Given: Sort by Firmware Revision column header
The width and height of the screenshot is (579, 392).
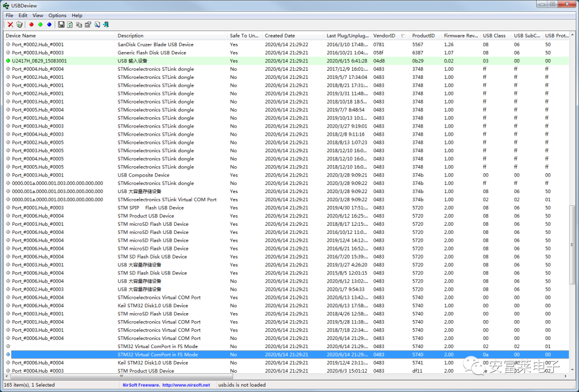Looking at the screenshot, I should pyautogui.click(x=461, y=36).
